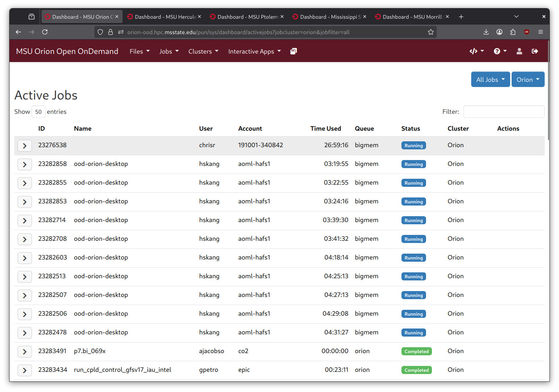
Task: Click the logged-in user profile icon
Action: click(519, 51)
